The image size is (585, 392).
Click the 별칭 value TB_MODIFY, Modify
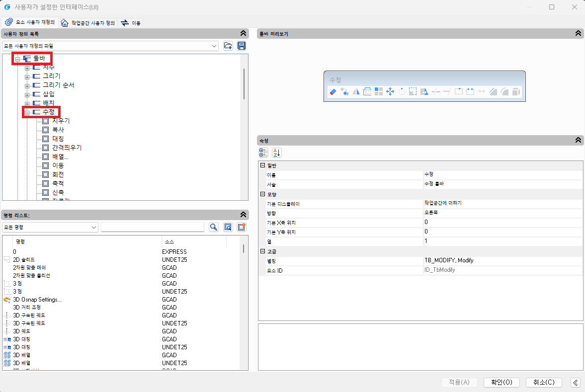pyautogui.click(x=449, y=260)
